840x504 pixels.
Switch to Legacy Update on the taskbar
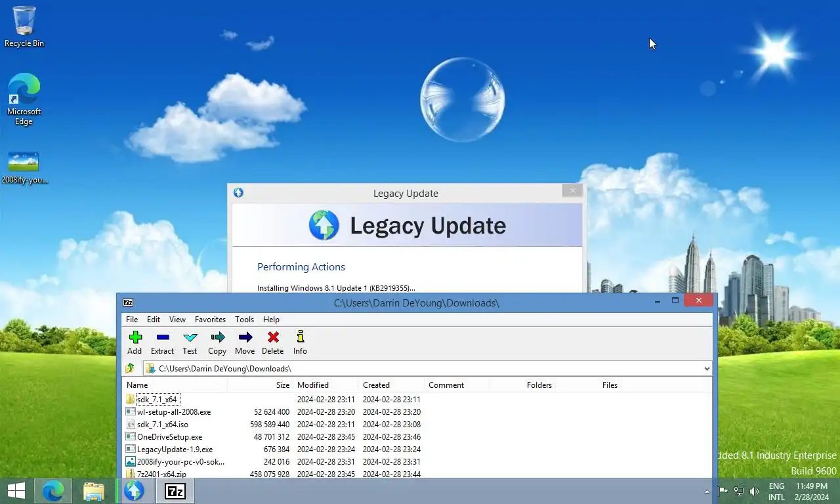pyautogui.click(x=135, y=490)
